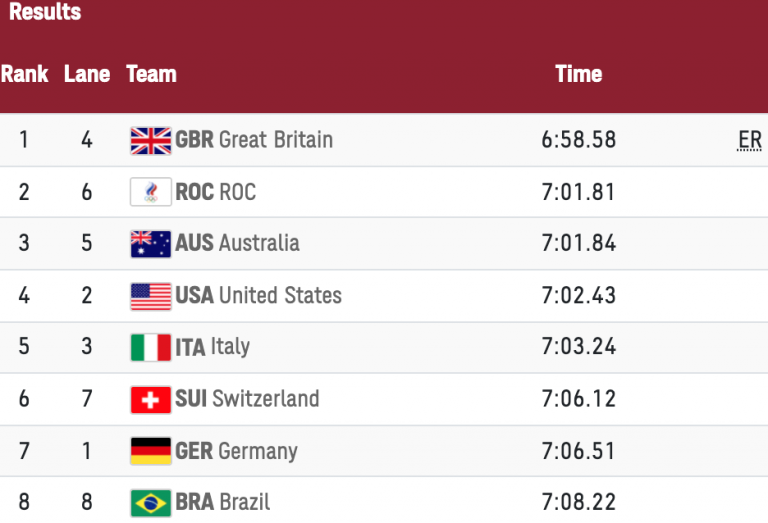Click the Great Britain flag icon
The height and width of the screenshot is (523, 768).
151,140
